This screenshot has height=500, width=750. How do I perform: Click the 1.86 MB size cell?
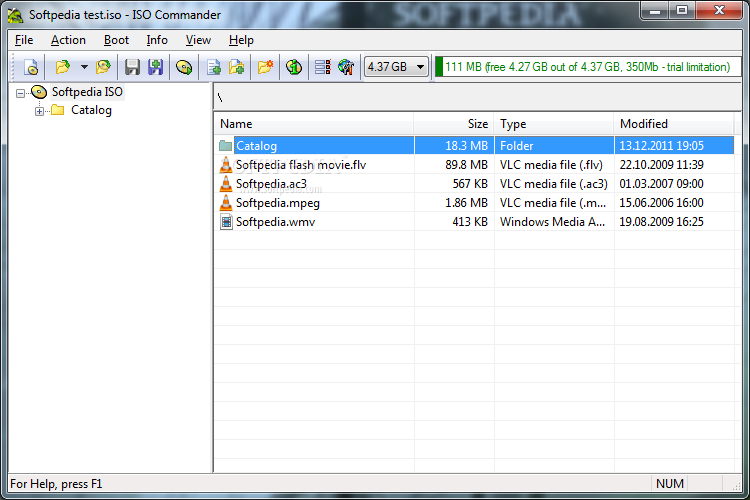(x=466, y=203)
